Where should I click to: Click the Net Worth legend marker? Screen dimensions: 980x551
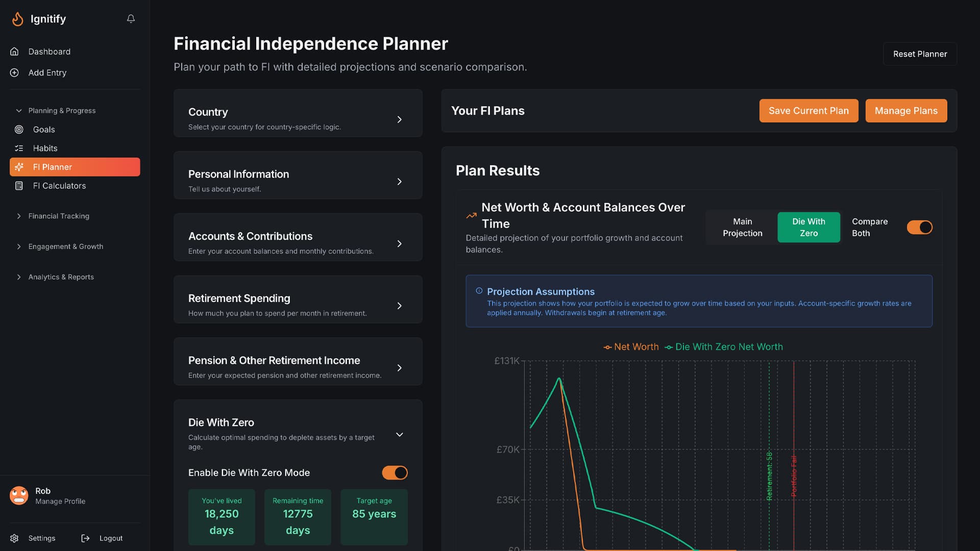(x=607, y=347)
